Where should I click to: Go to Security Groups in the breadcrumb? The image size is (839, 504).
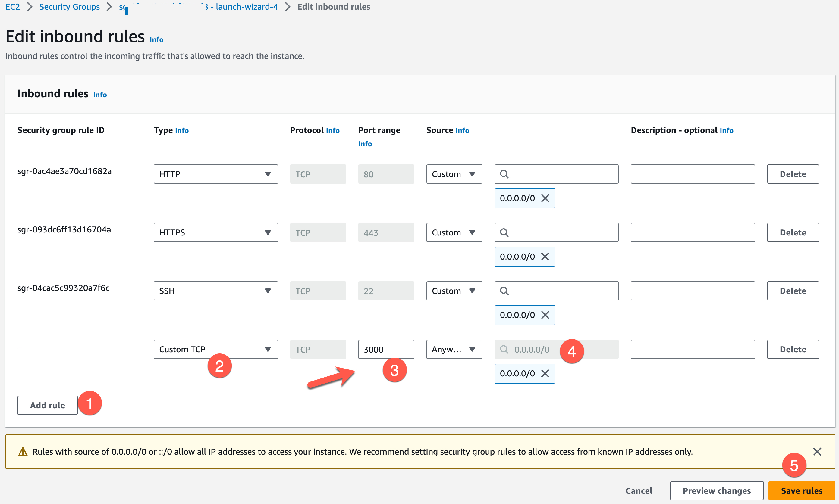tap(69, 7)
